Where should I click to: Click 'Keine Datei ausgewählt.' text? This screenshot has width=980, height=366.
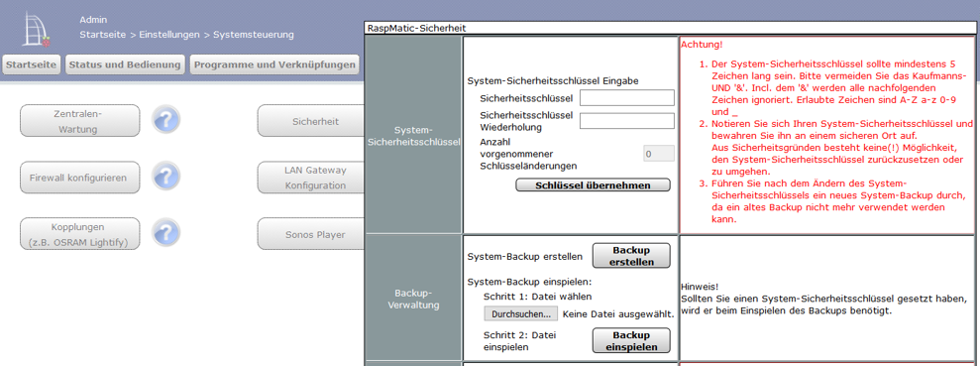pyautogui.click(x=618, y=314)
